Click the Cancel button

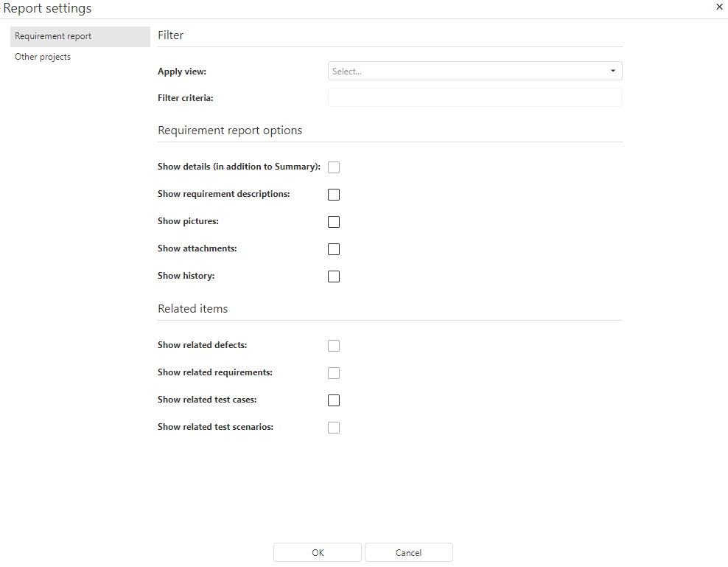(x=408, y=553)
